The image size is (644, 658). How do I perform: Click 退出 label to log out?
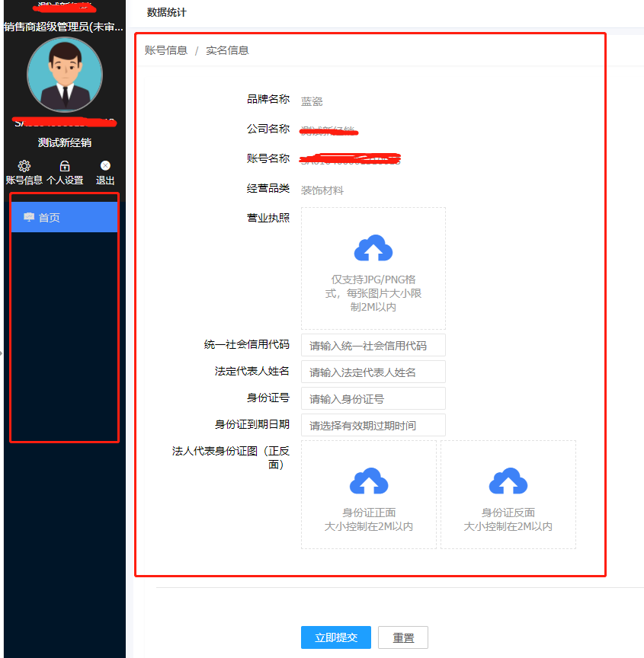(105, 180)
